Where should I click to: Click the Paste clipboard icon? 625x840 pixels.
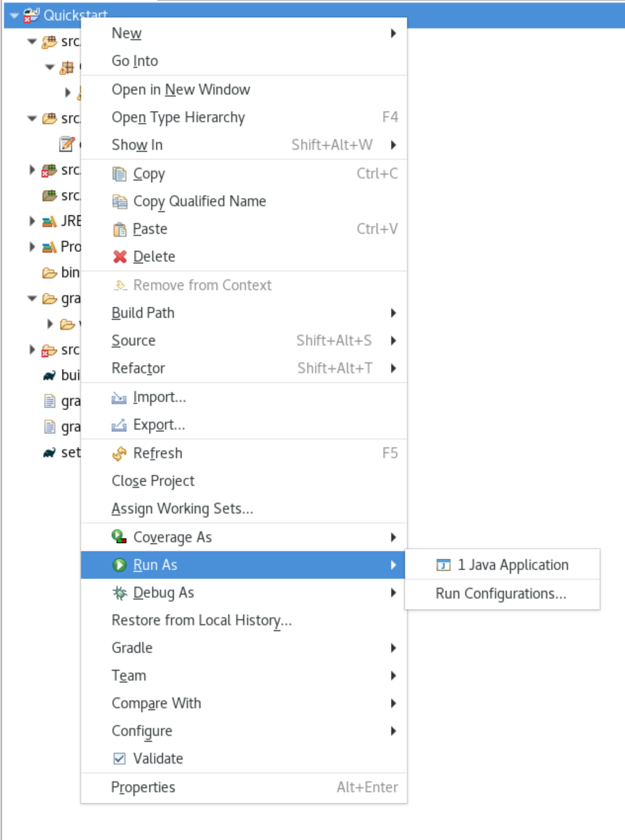(119, 229)
